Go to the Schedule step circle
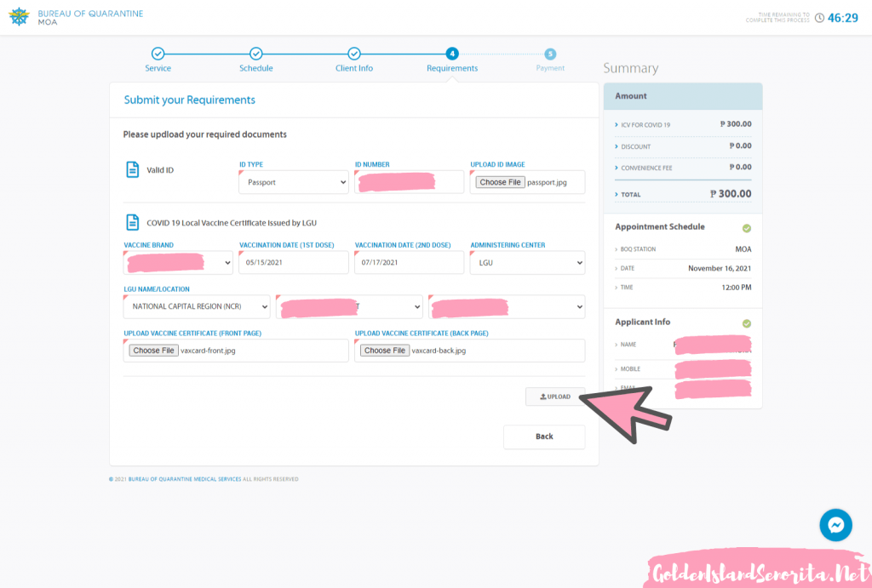 tap(255, 54)
